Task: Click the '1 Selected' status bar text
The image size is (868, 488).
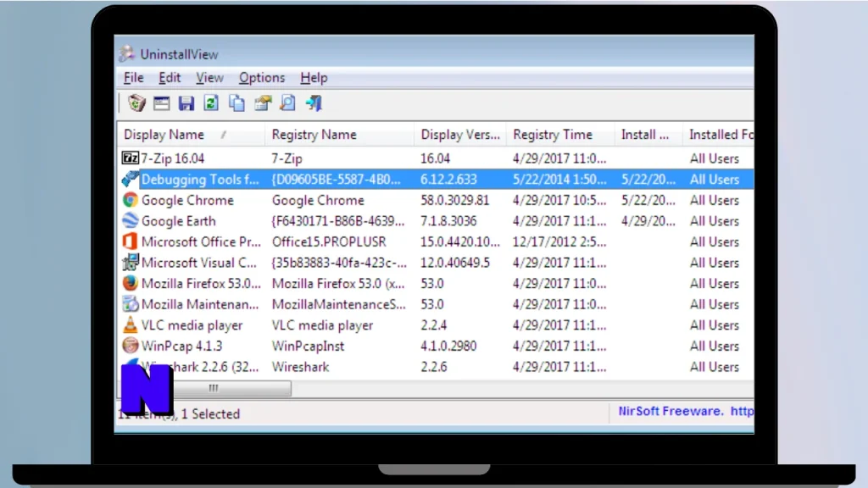Action: point(210,413)
